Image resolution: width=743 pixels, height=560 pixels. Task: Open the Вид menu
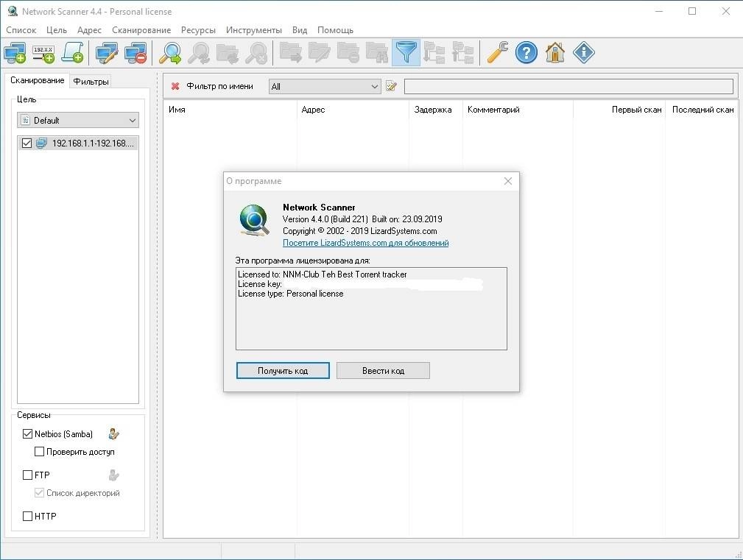(x=300, y=30)
